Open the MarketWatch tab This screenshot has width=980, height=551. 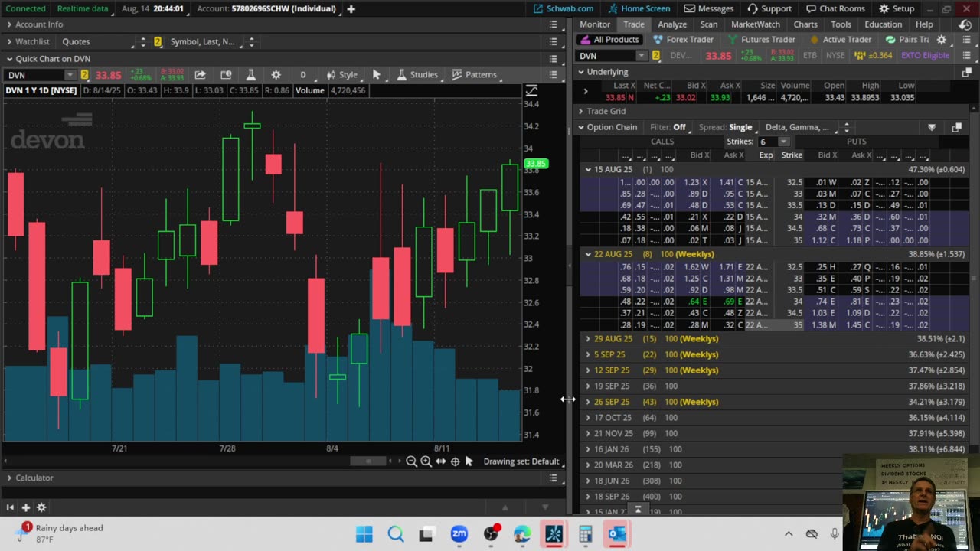[756, 24]
